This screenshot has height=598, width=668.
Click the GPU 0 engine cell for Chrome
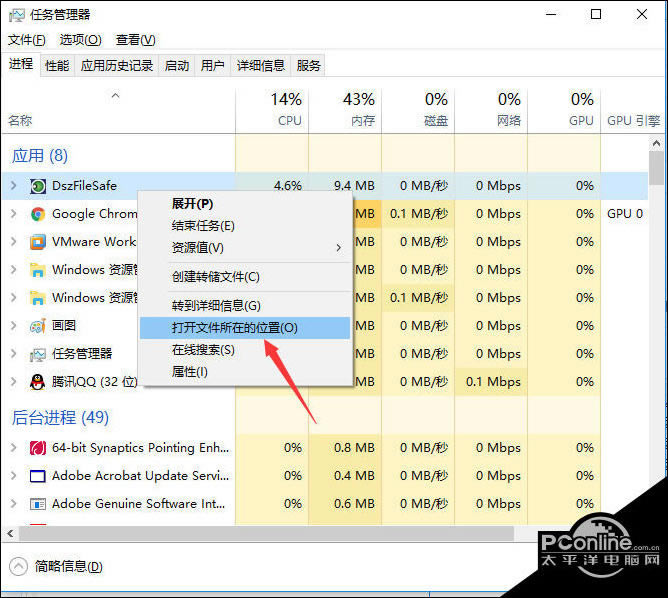(625, 214)
